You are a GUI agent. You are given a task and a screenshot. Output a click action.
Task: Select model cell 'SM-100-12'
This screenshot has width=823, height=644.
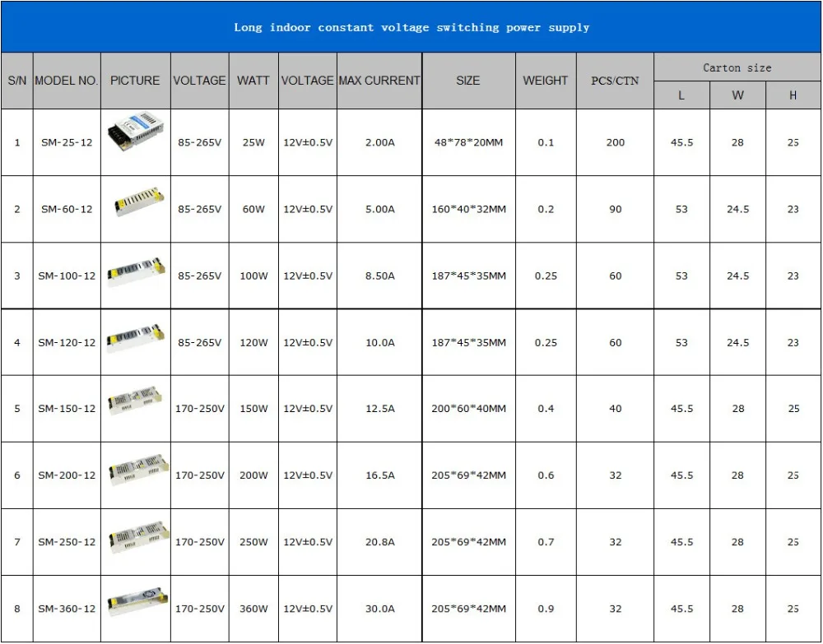pyautogui.click(x=67, y=276)
